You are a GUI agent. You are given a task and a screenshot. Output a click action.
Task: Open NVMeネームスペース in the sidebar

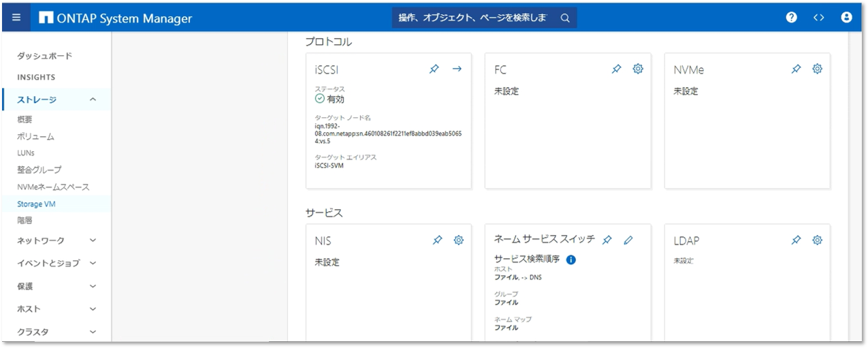pos(53,187)
